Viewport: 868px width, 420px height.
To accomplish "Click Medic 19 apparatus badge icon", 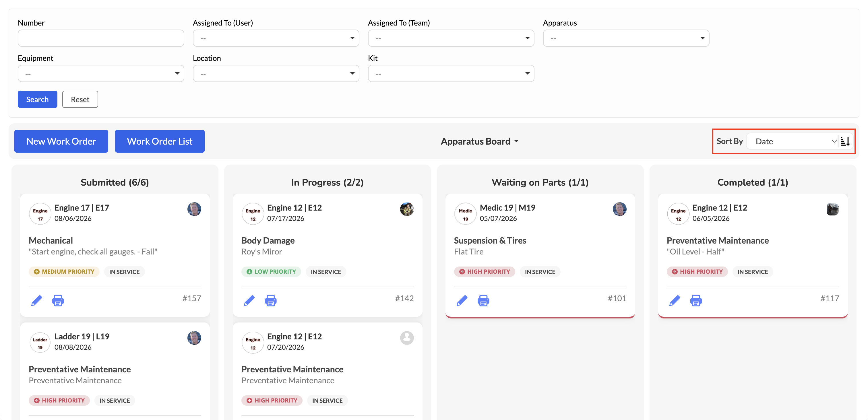I will pyautogui.click(x=465, y=213).
